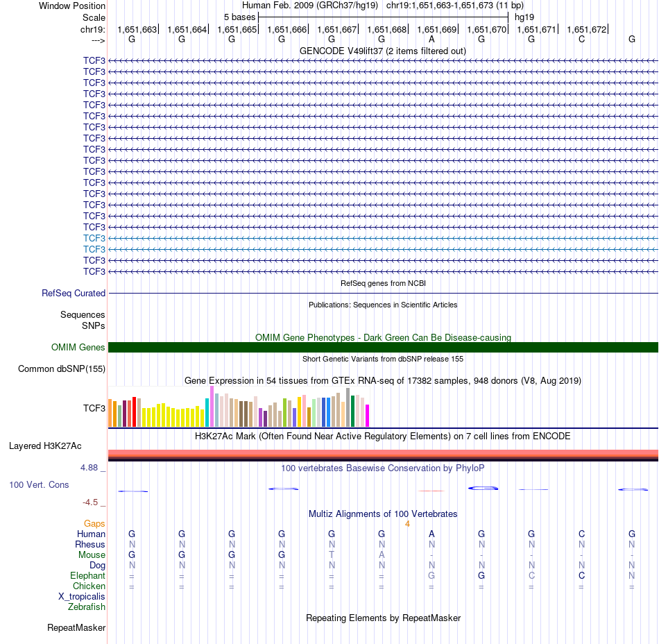Click the ---> strand direction arrow label
The image size is (659, 644).
(99, 40)
